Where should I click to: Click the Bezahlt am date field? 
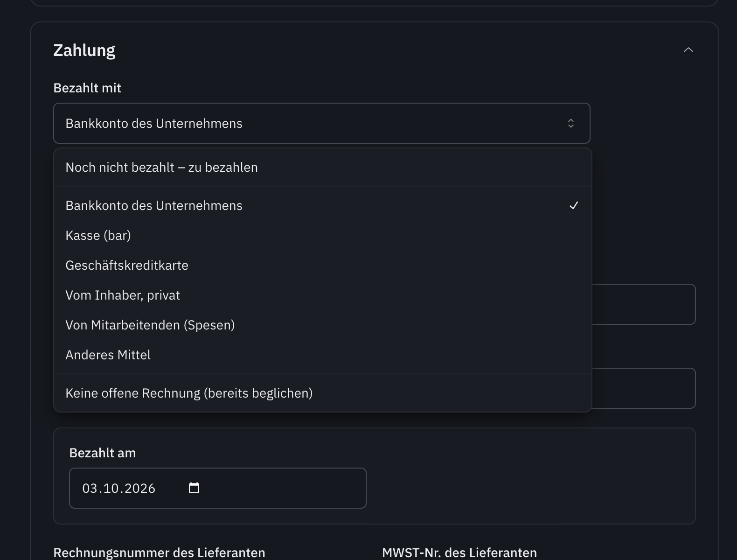(218, 488)
